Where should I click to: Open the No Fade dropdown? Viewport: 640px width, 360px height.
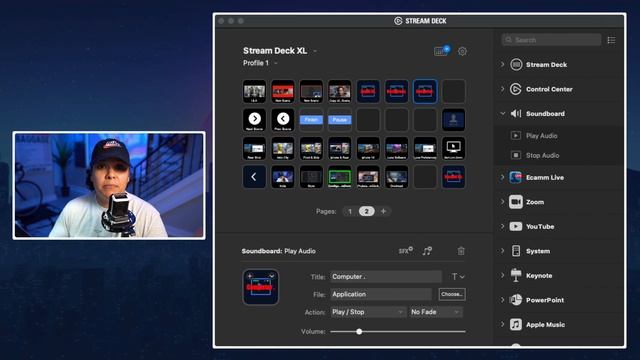(436, 312)
